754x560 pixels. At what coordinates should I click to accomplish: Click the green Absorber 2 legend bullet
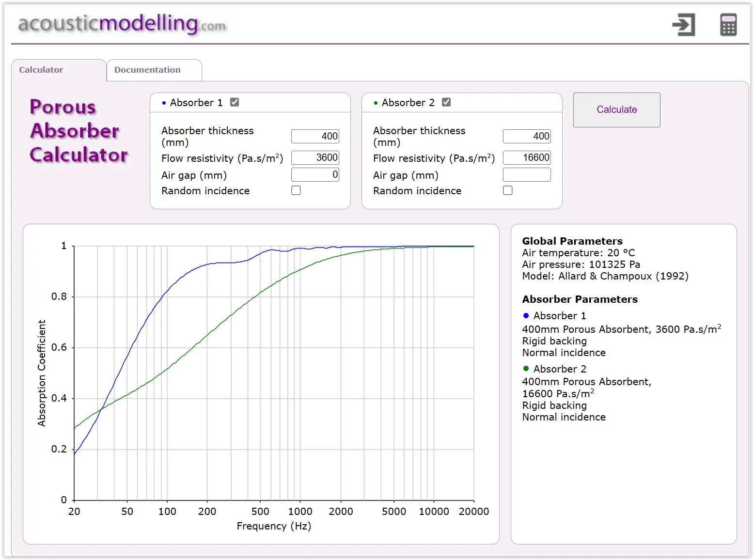pos(526,369)
